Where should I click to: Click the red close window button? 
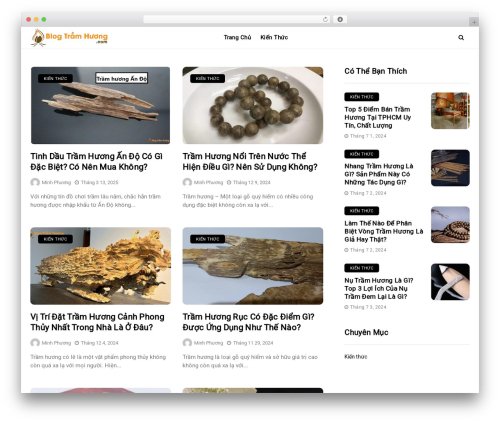click(x=29, y=20)
